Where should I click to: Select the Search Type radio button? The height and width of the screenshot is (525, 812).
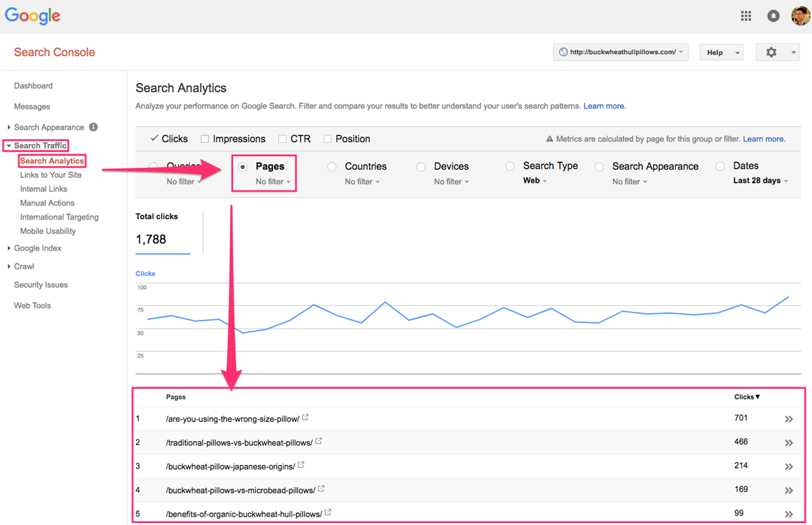(510, 166)
